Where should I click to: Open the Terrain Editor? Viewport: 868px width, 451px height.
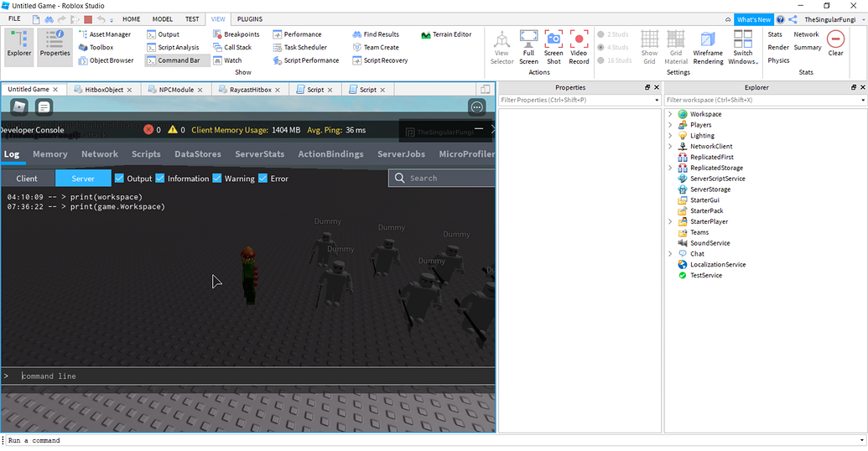[446, 34]
